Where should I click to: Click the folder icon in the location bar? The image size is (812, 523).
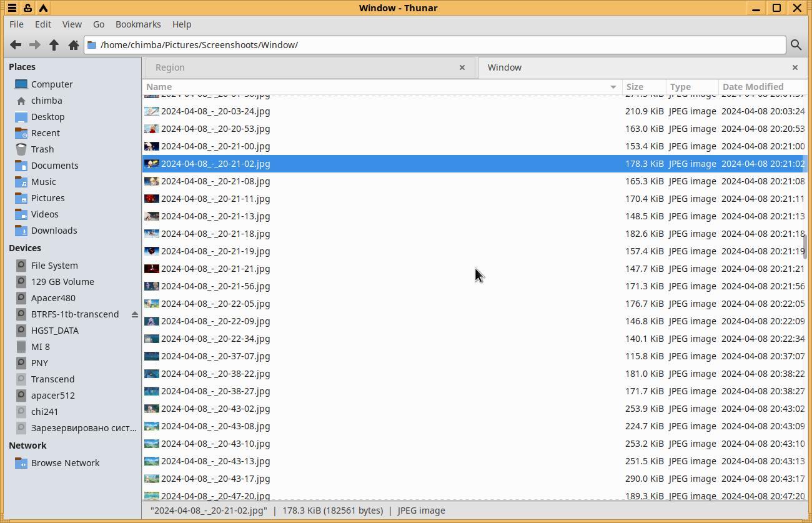pos(92,45)
